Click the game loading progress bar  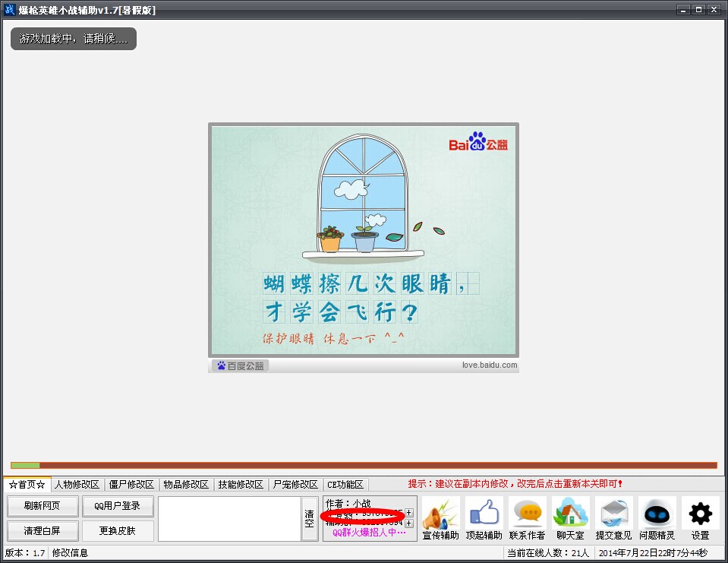click(x=364, y=465)
